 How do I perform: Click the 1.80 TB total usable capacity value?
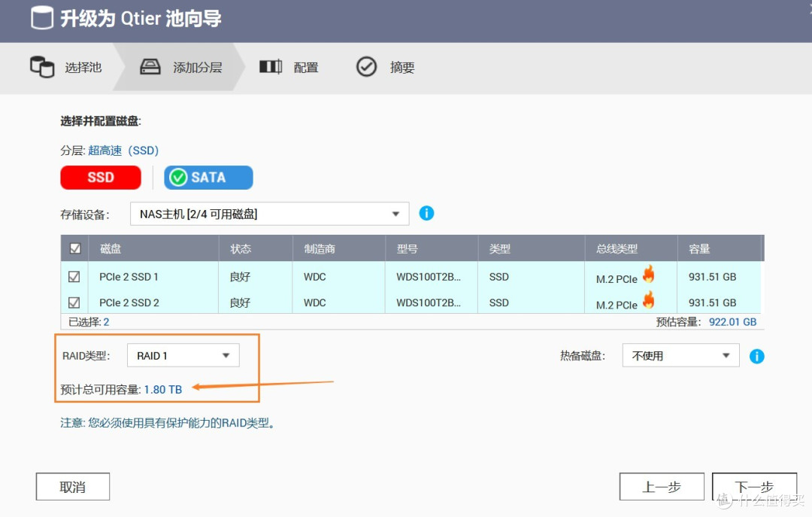pyautogui.click(x=162, y=389)
